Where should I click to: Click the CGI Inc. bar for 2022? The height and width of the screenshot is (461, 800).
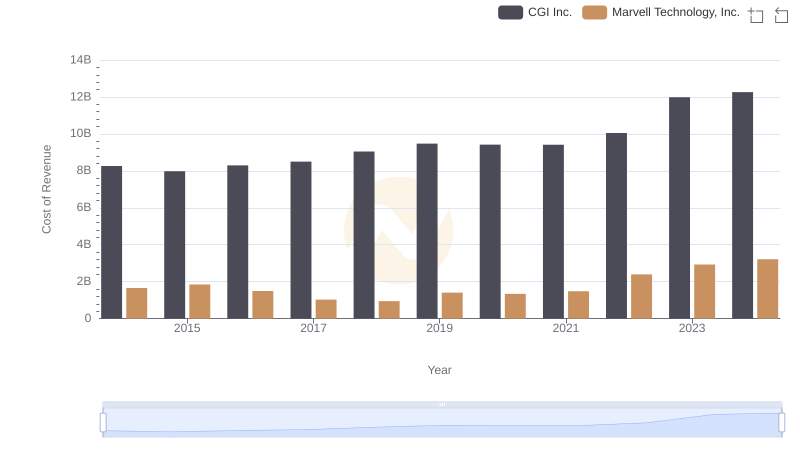(616, 226)
